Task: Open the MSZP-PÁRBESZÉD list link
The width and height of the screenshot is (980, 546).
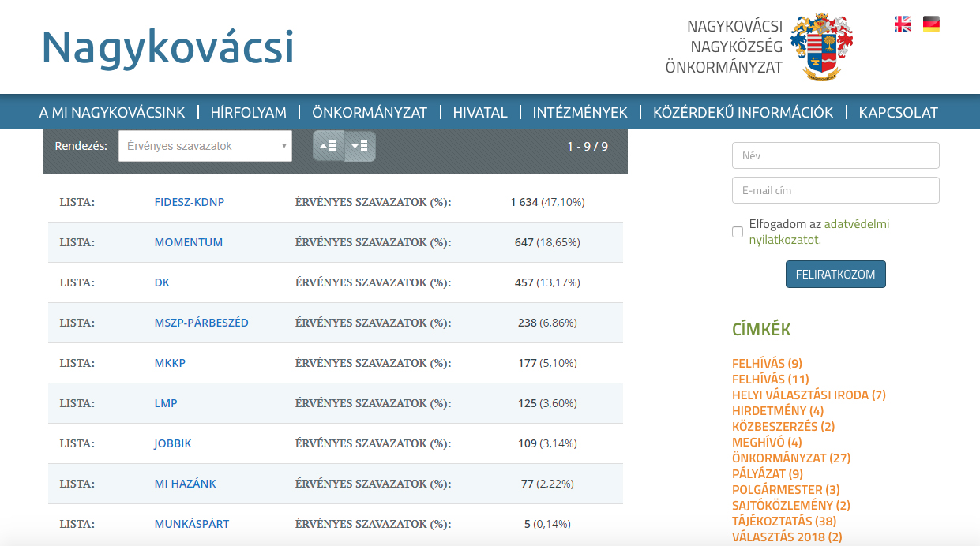Action: click(201, 323)
